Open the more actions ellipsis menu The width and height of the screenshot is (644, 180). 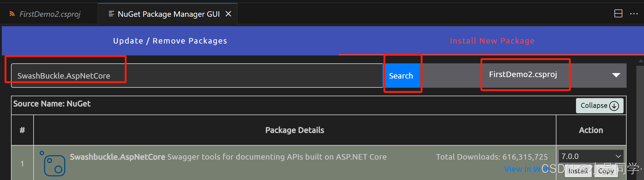pos(634,14)
